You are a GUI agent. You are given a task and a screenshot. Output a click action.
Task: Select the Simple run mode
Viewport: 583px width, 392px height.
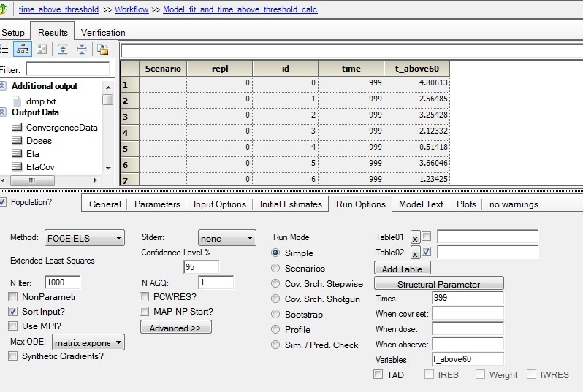[275, 253]
